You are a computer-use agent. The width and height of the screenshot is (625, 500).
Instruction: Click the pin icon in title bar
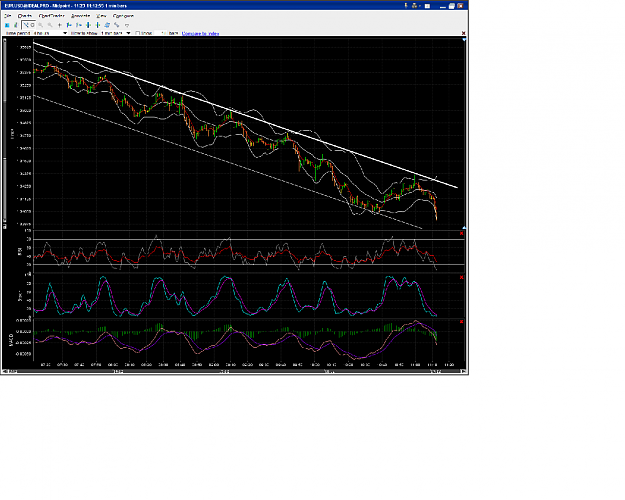click(406, 6)
